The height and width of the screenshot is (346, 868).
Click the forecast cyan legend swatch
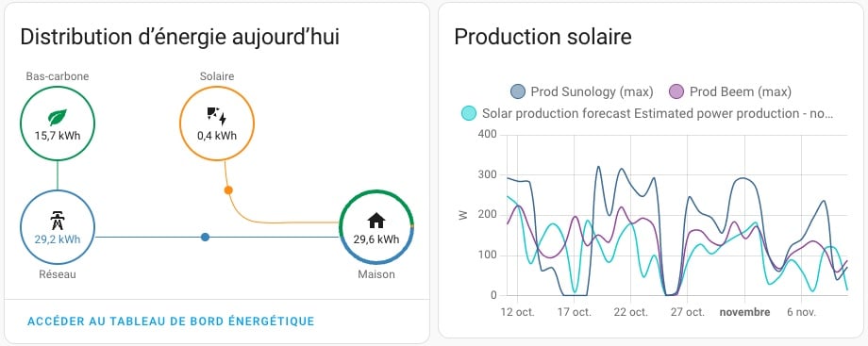click(x=468, y=113)
